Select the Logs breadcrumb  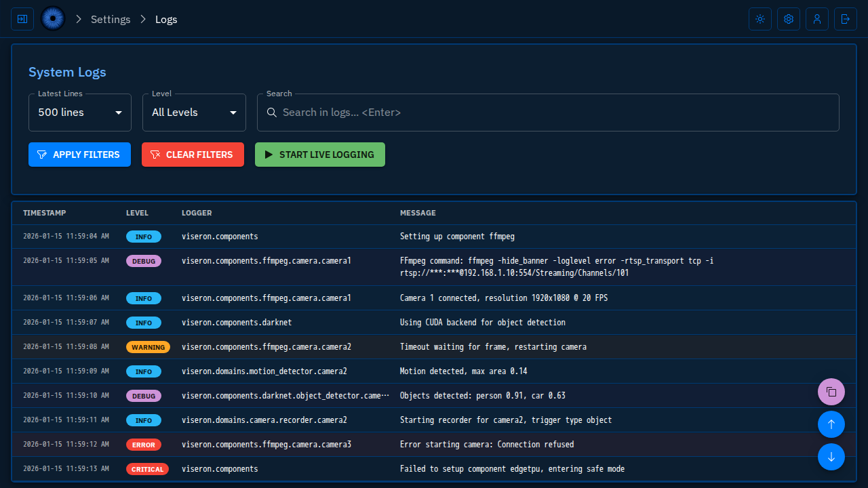pos(166,19)
